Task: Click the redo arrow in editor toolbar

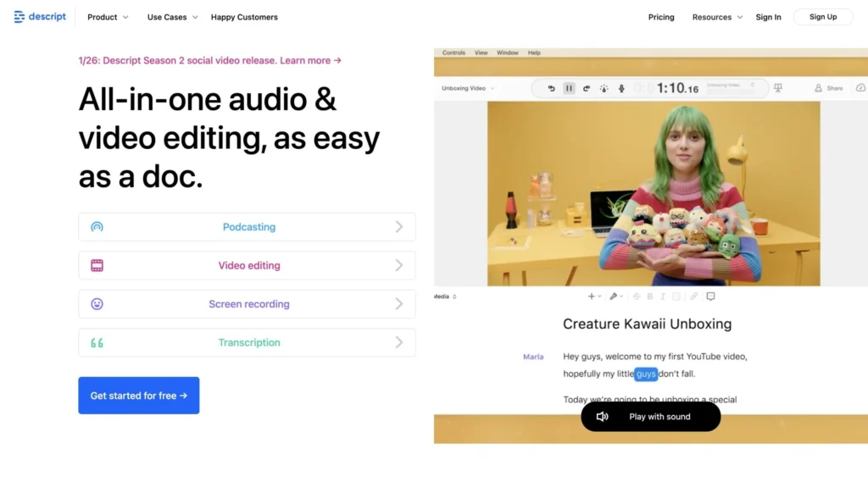Action: 586,88
